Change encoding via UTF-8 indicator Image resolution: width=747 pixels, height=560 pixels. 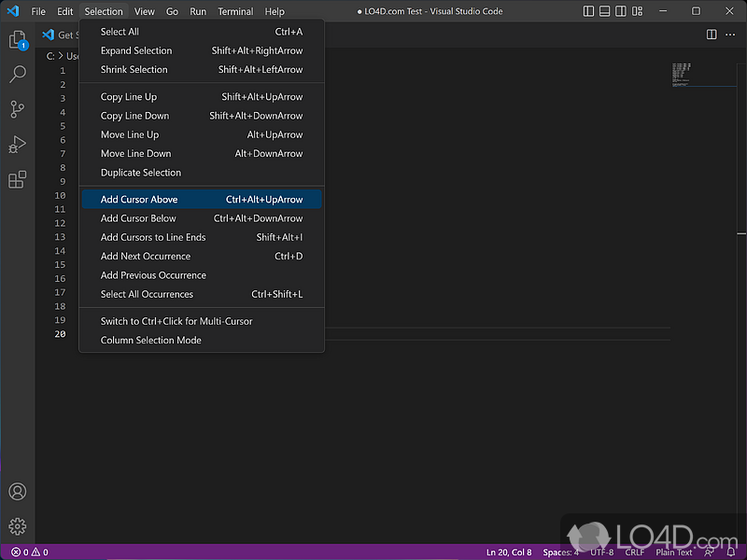pos(601,553)
